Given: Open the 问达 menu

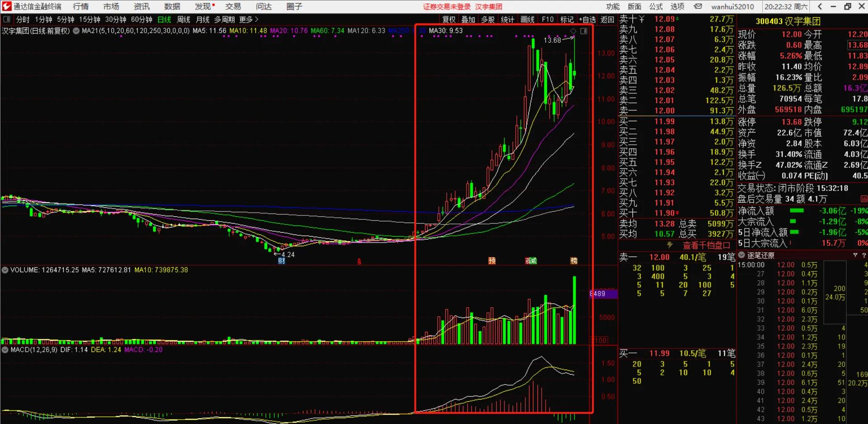Looking at the screenshot, I should tap(264, 6).
